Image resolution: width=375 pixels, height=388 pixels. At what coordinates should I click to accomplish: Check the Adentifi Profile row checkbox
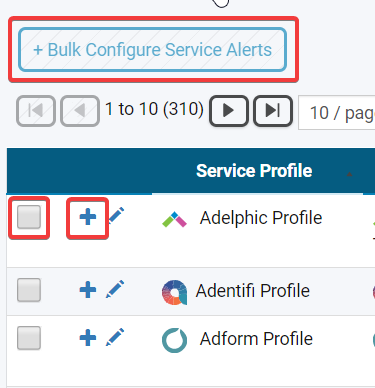click(29, 290)
